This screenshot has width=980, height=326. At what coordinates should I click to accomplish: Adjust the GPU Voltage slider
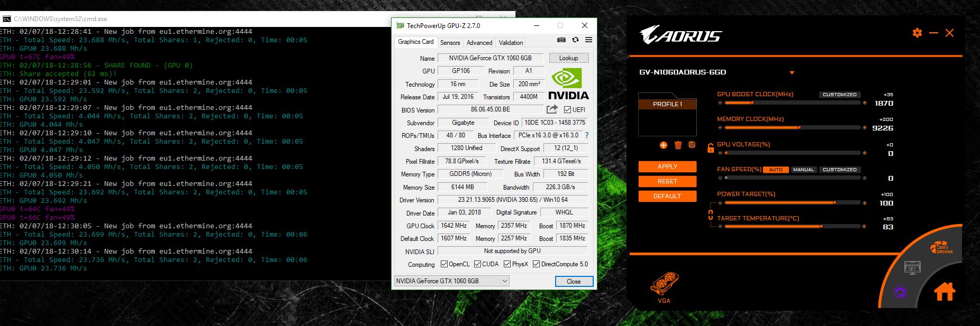click(792, 153)
